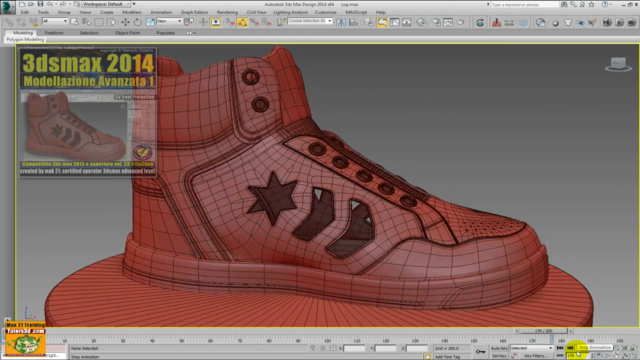
Task: Click the Unlink Selection icon
Action: 21,22
